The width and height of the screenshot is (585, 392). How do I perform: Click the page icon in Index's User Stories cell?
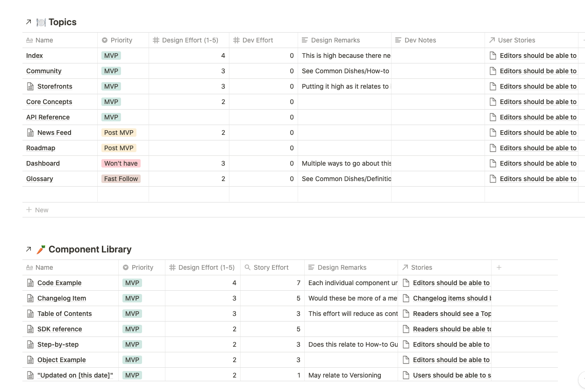coord(492,56)
